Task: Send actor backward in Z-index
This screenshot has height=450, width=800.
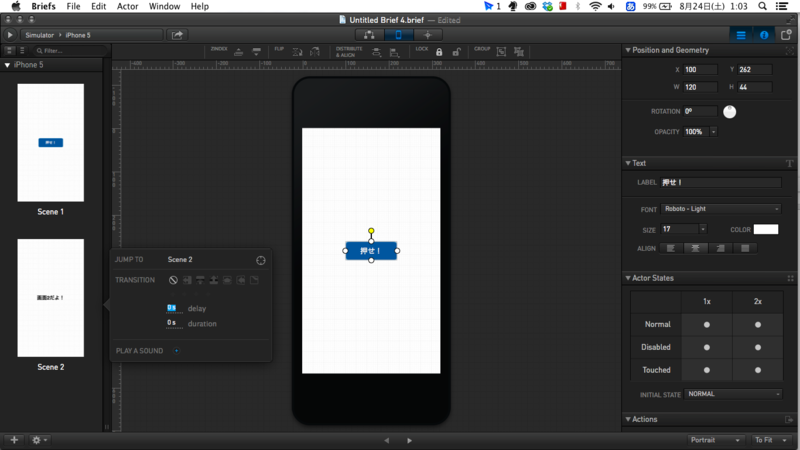Action: (256, 52)
